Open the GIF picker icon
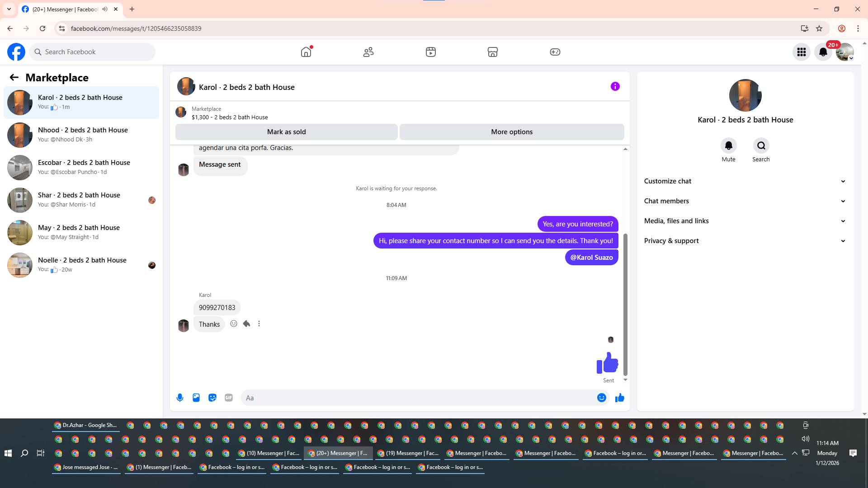 pos(229,398)
